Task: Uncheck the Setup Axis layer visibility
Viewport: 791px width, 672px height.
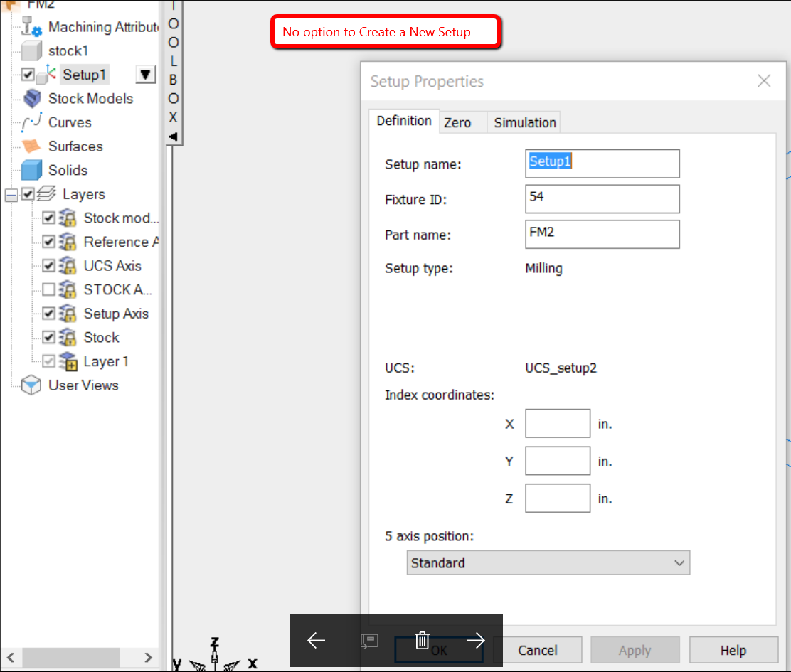Action: click(x=48, y=313)
